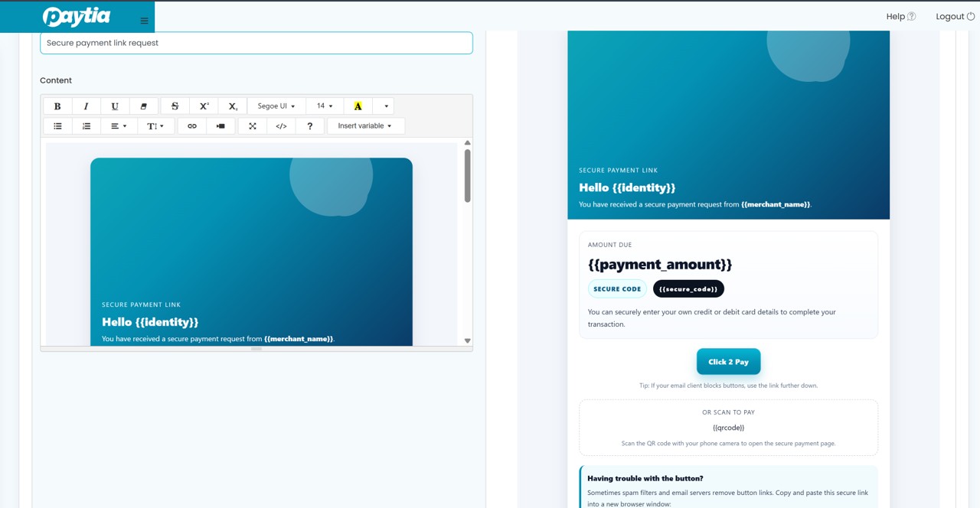
Task: Toggle the sidebar with the hamburger menu icon
Action: coord(144,21)
